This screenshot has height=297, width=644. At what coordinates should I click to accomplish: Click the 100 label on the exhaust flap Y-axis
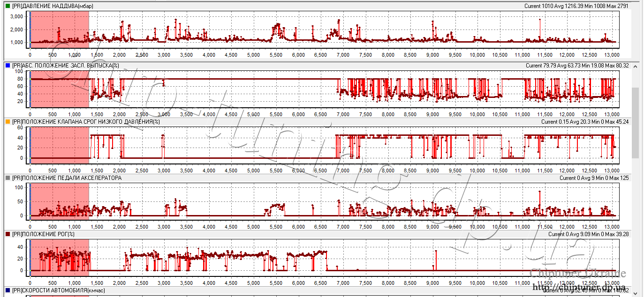tap(20, 71)
